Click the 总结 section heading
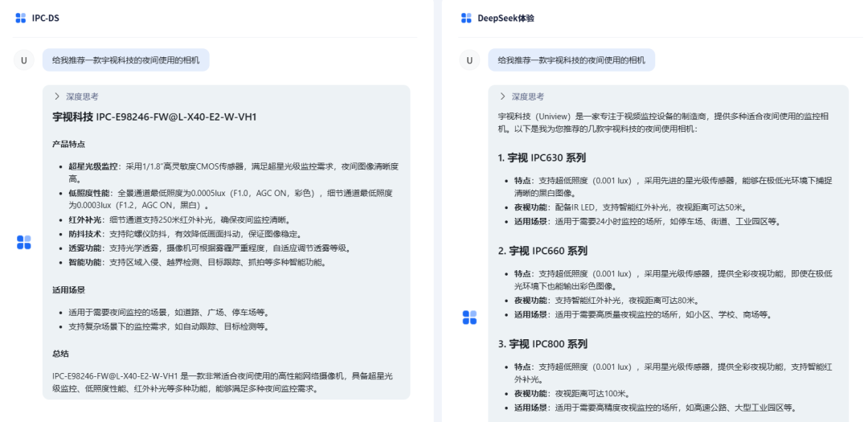This screenshot has height=422, width=868. (x=60, y=354)
